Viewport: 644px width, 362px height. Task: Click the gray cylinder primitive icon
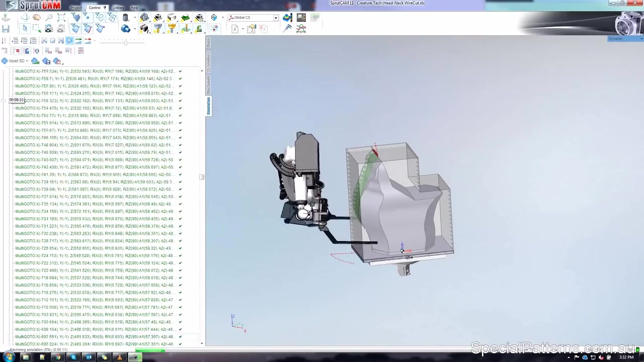click(125, 18)
